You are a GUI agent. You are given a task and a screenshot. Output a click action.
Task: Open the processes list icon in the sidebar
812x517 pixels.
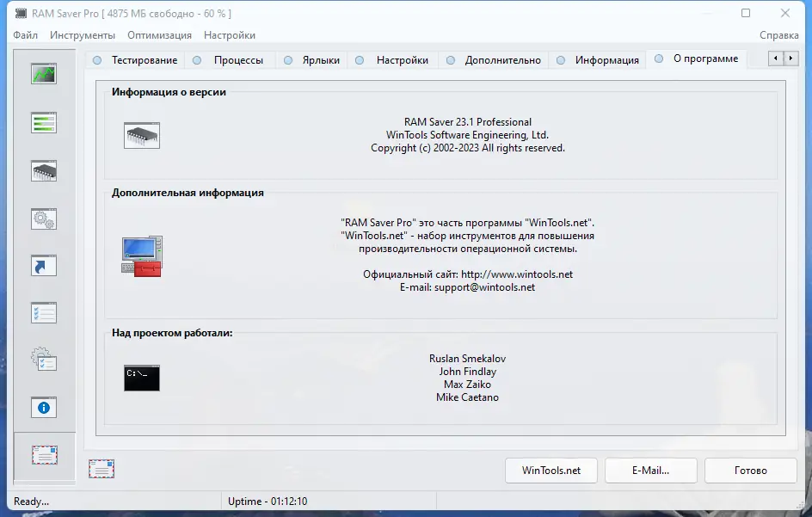(x=43, y=123)
